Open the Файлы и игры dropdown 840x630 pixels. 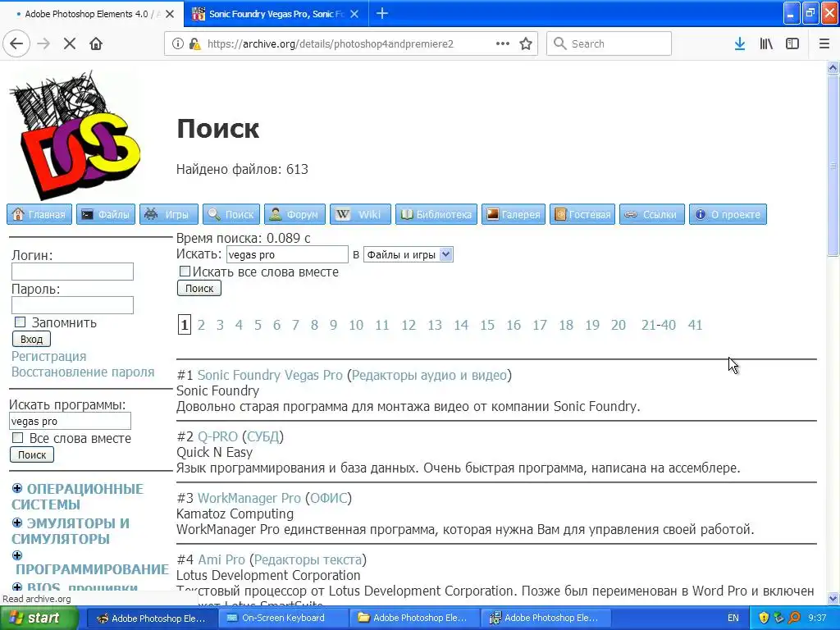(409, 254)
